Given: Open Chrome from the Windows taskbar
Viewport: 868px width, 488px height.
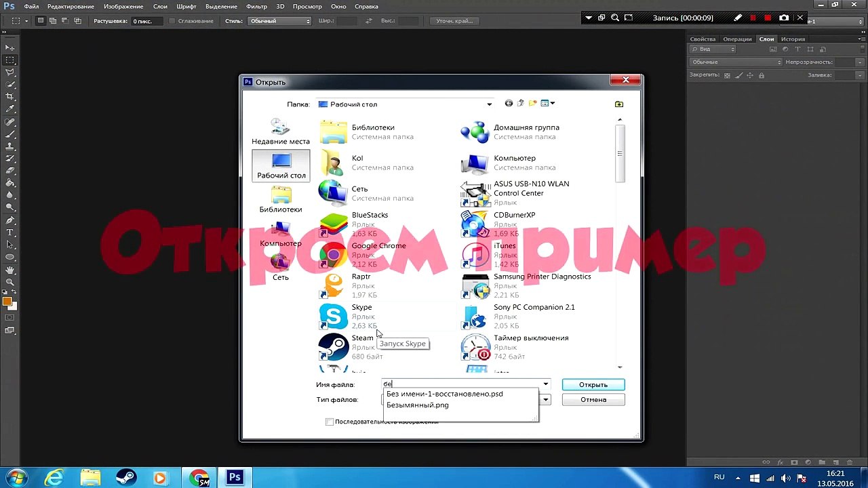Looking at the screenshot, I should tap(199, 478).
